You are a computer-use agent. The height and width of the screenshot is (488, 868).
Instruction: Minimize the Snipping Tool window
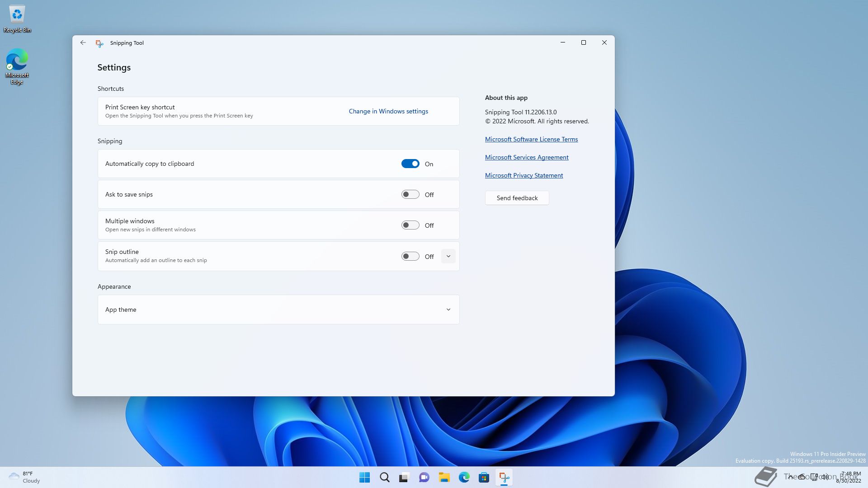click(x=563, y=42)
